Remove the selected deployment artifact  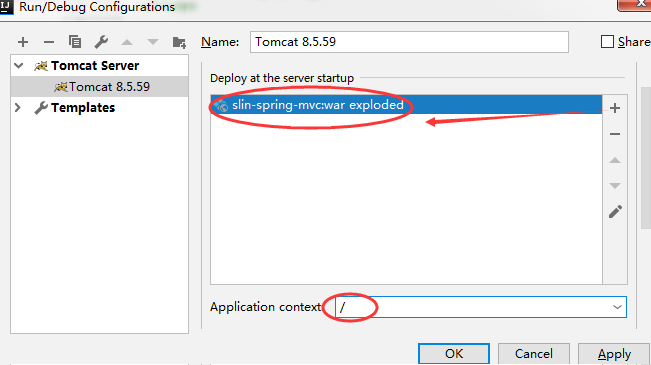tap(615, 134)
